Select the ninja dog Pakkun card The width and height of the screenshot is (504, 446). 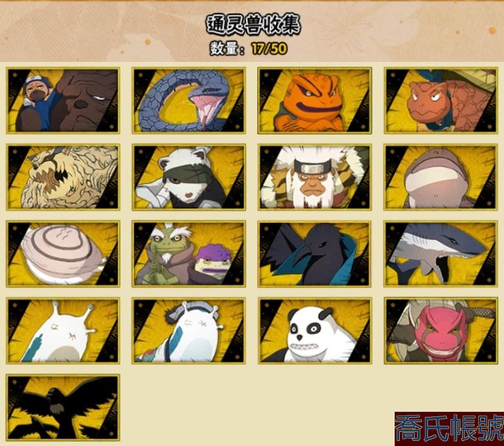coord(63,101)
